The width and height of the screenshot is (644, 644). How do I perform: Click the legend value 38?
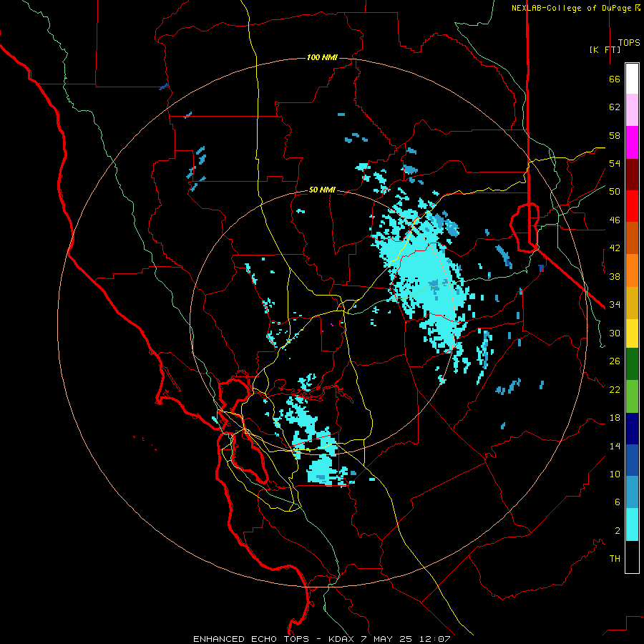[x=615, y=276]
